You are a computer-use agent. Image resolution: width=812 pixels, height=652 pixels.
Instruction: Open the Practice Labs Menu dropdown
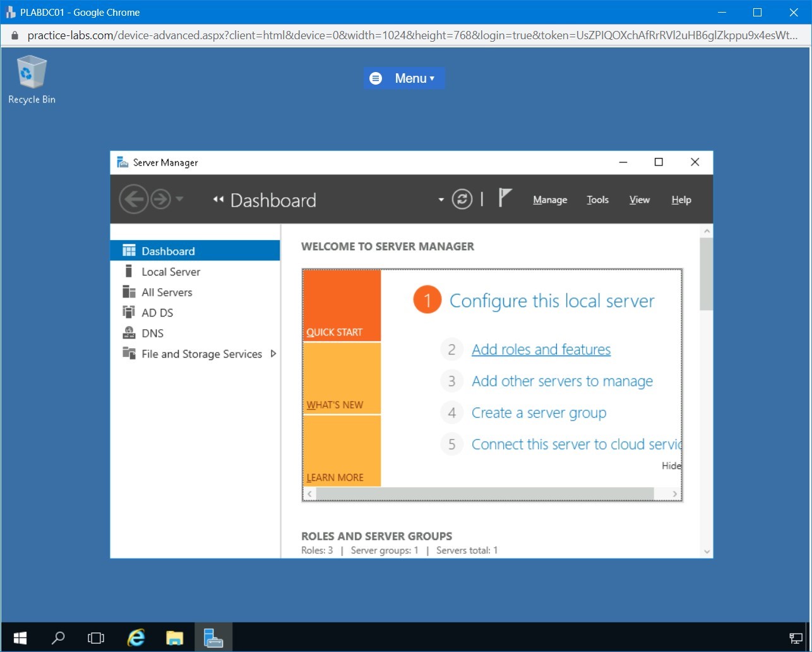pos(404,78)
